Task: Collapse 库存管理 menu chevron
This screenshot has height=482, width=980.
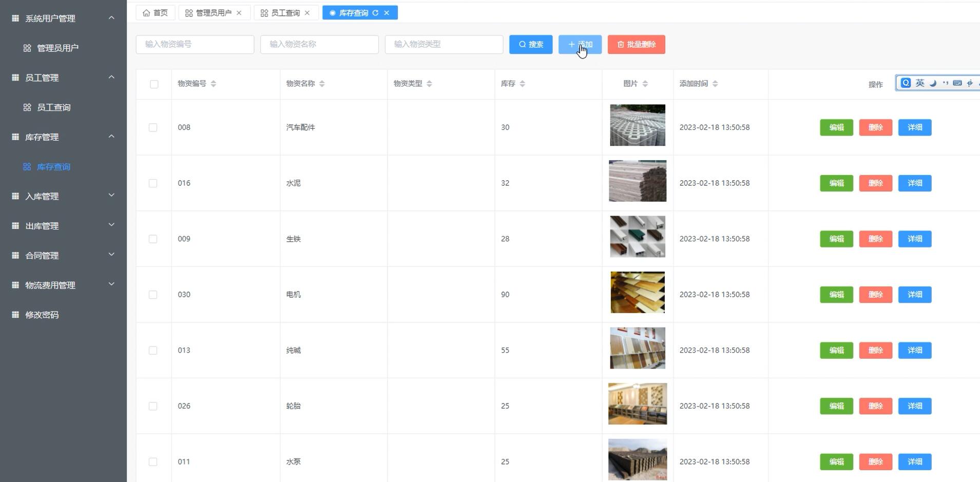Action: point(111,136)
